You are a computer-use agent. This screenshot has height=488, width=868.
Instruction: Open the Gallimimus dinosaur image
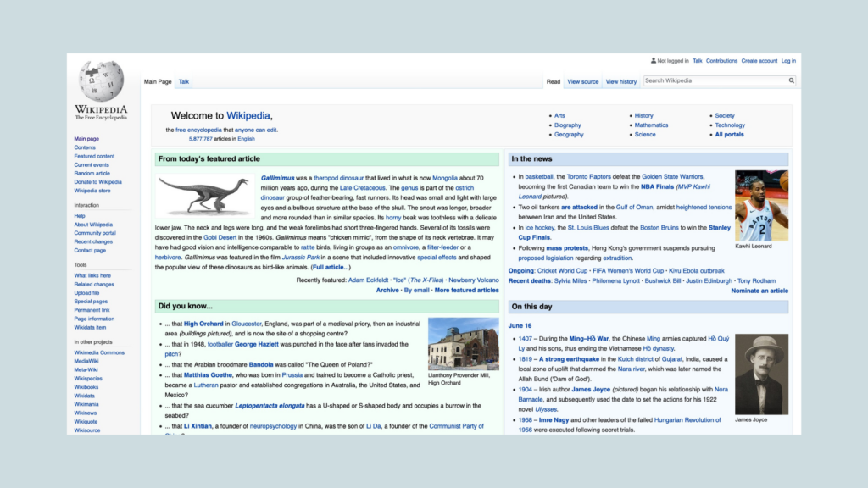point(205,196)
